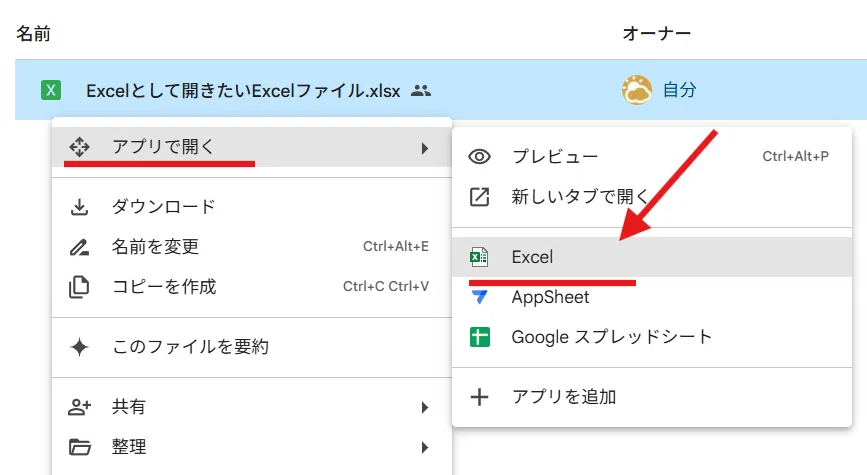Open with Google スプレッドシート
867x475 pixels.
click(x=652, y=337)
